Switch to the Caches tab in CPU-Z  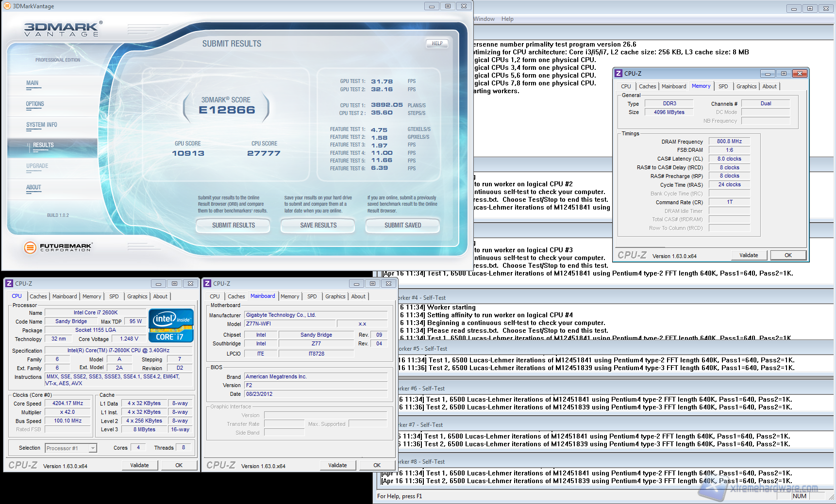[38, 296]
